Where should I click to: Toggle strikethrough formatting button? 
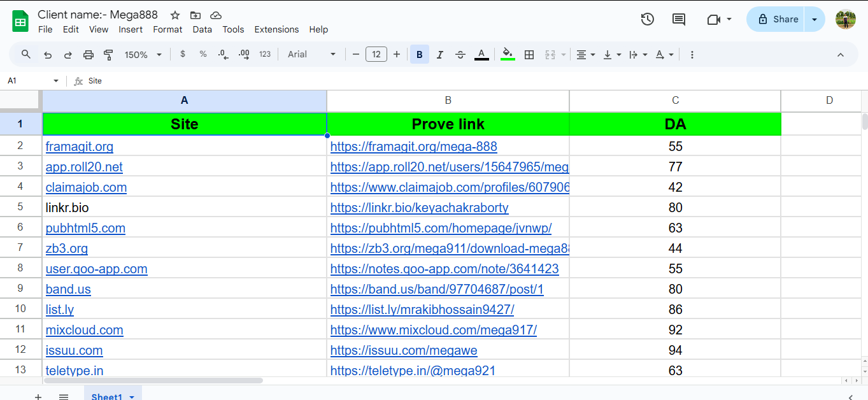460,55
